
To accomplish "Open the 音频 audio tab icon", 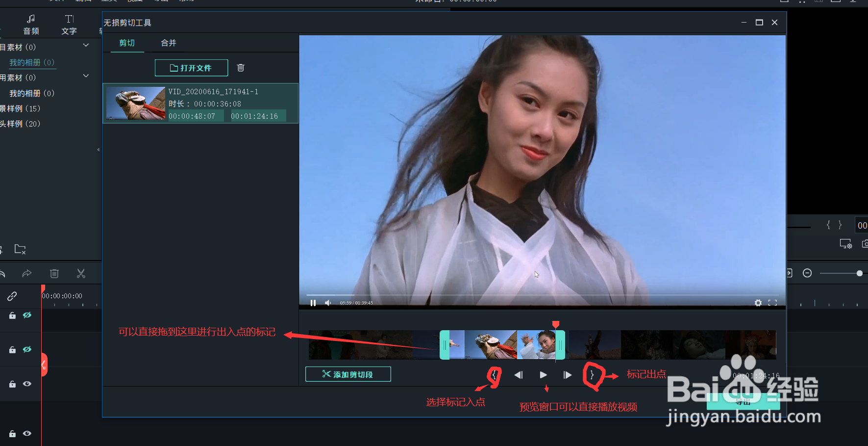I will coord(31,24).
